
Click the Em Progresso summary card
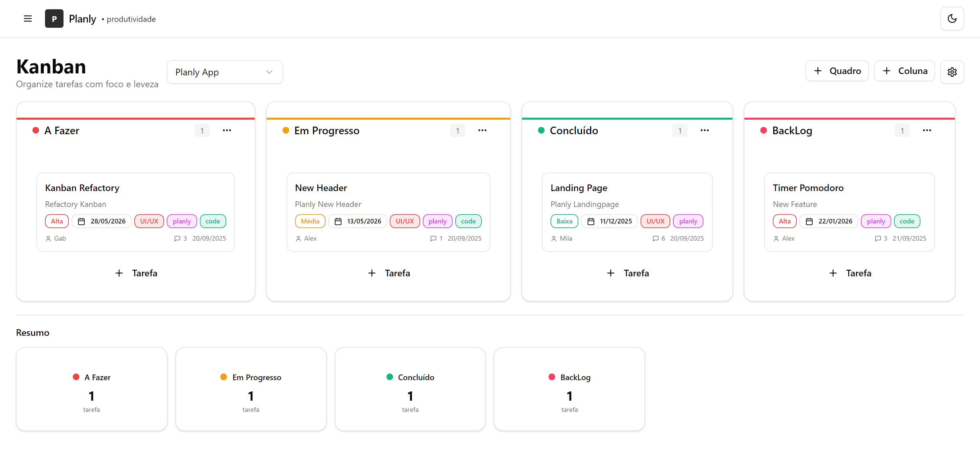pos(251,388)
